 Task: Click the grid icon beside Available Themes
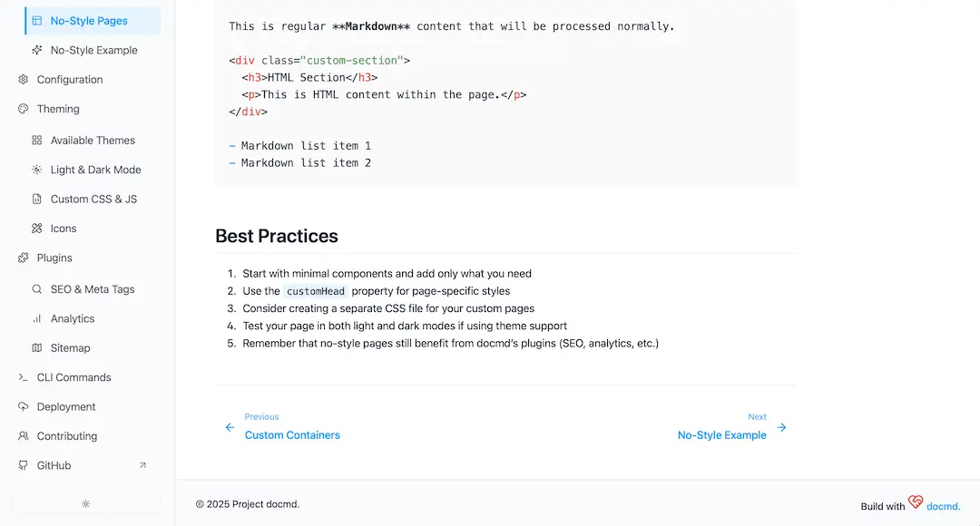pyautogui.click(x=37, y=140)
